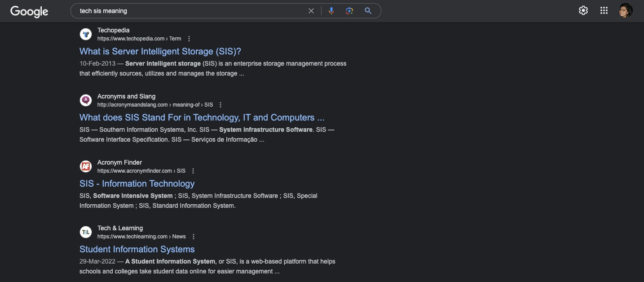Open 'SIS - Information Technology' result
The image size is (644, 282).
click(x=137, y=184)
